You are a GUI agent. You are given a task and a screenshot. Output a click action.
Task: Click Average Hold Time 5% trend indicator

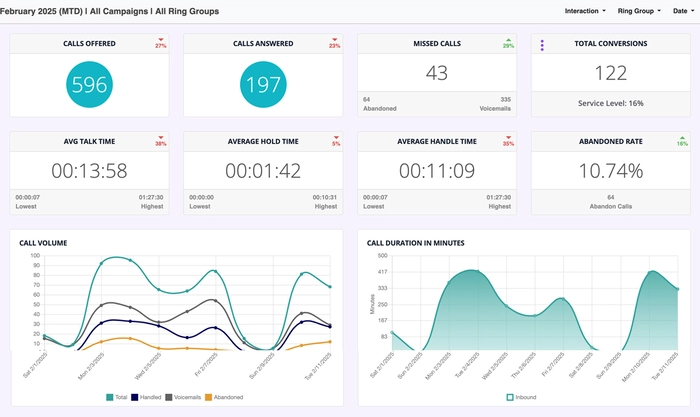(336, 141)
